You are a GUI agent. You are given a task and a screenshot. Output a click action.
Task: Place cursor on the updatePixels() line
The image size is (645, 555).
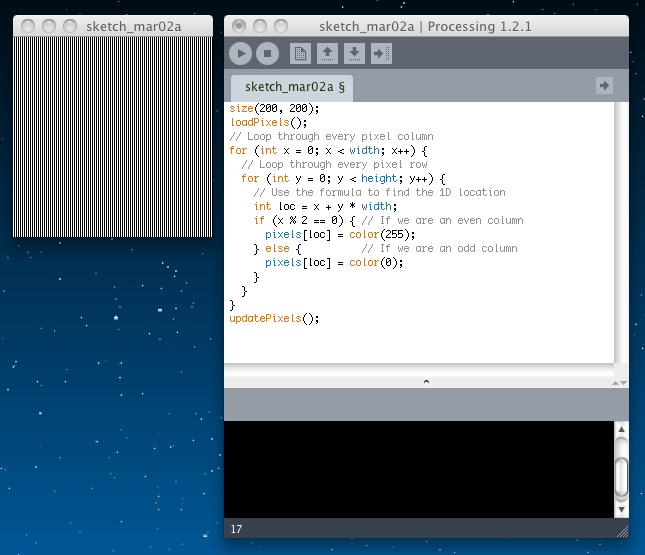(x=274, y=318)
